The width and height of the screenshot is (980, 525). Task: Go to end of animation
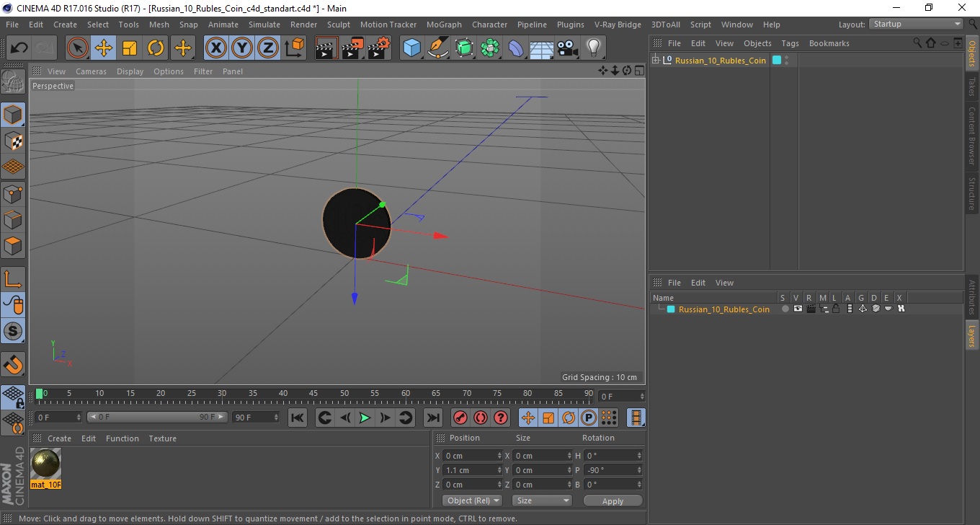[432, 418]
